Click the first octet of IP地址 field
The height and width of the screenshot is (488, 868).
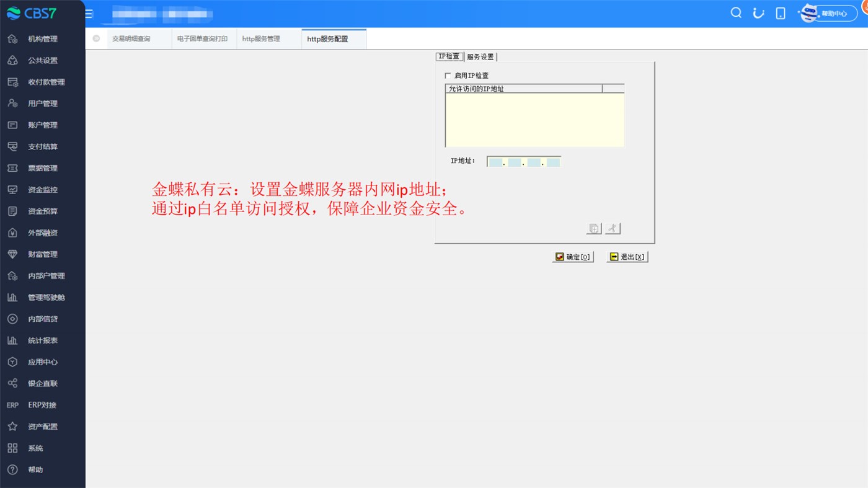pyautogui.click(x=495, y=162)
